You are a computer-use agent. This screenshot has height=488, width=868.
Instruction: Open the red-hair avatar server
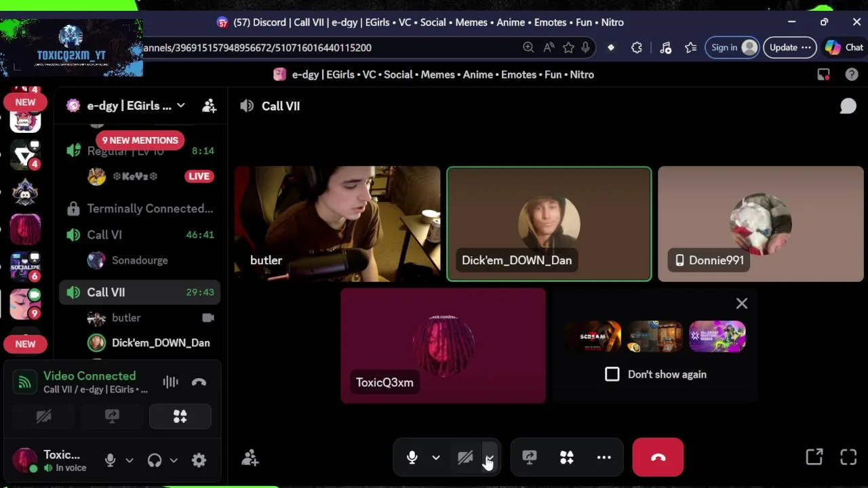25,228
